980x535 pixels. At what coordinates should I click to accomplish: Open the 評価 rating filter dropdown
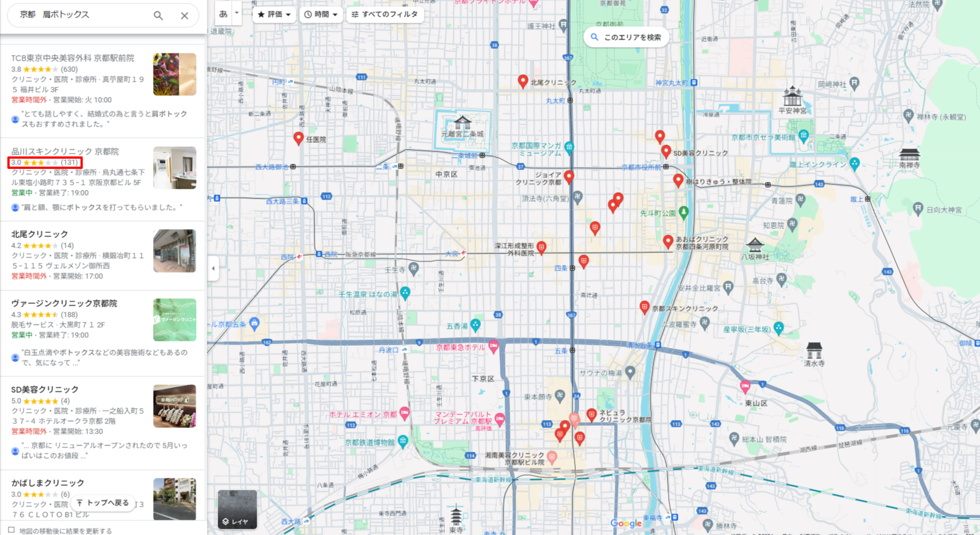point(274,14)
